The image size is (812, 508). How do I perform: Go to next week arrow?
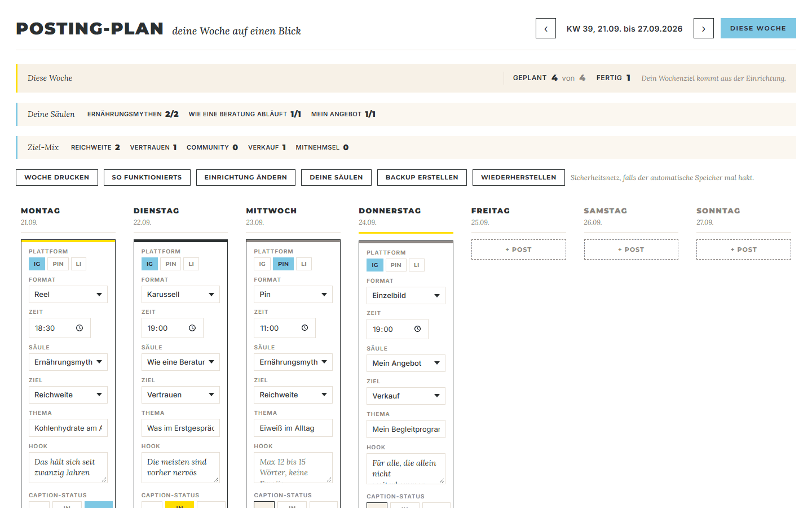(704, 28)
